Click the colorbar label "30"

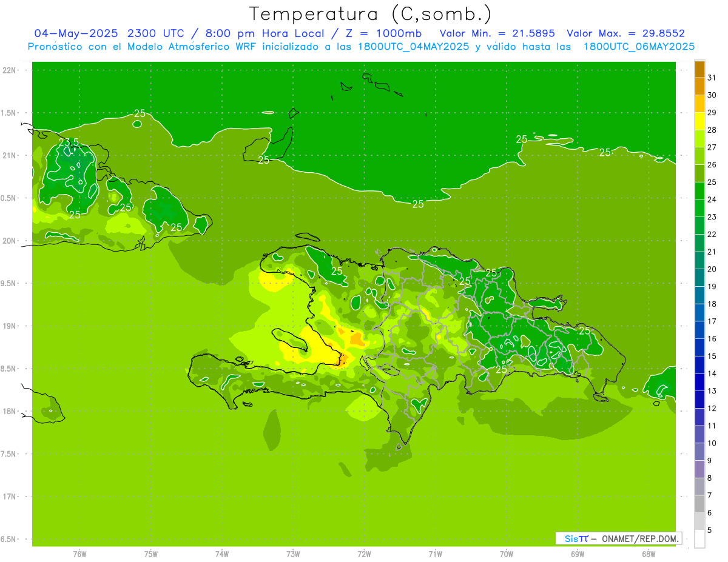click(712, 95)
